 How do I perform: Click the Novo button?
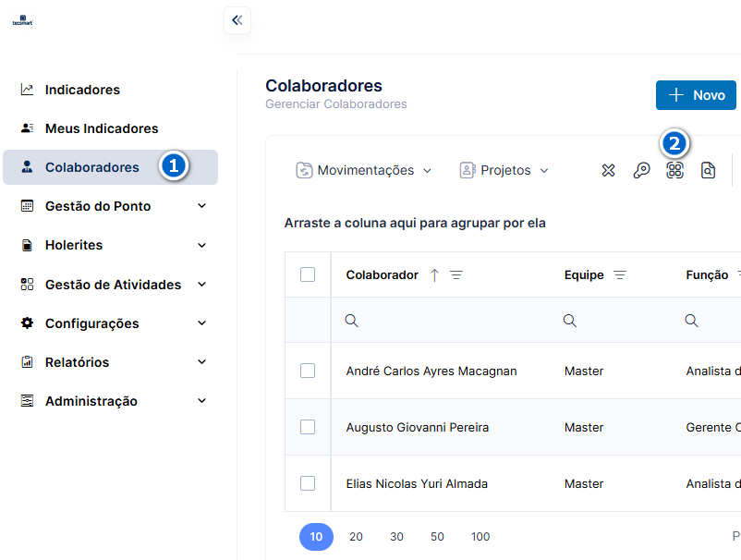coord(696,95)
